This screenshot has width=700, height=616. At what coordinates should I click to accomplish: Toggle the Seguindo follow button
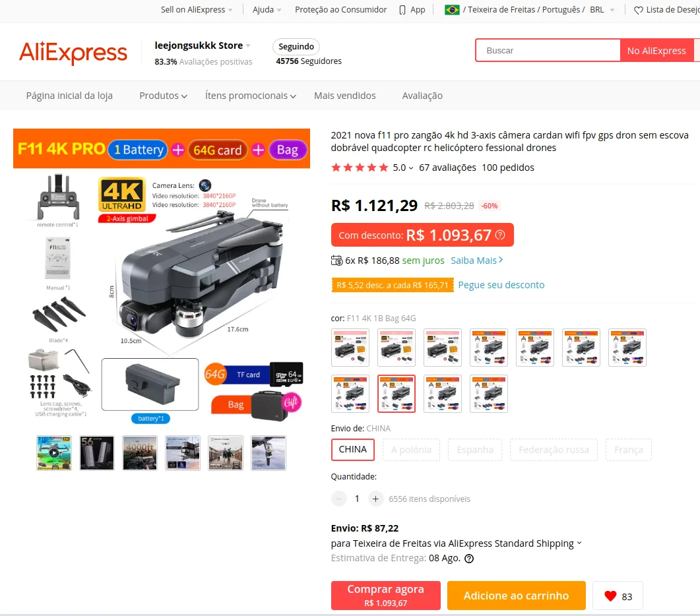(x=296, y=46)
